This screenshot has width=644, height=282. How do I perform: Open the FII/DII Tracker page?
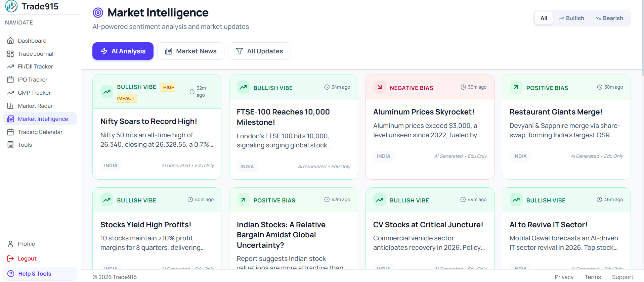(x=35, y=66)
